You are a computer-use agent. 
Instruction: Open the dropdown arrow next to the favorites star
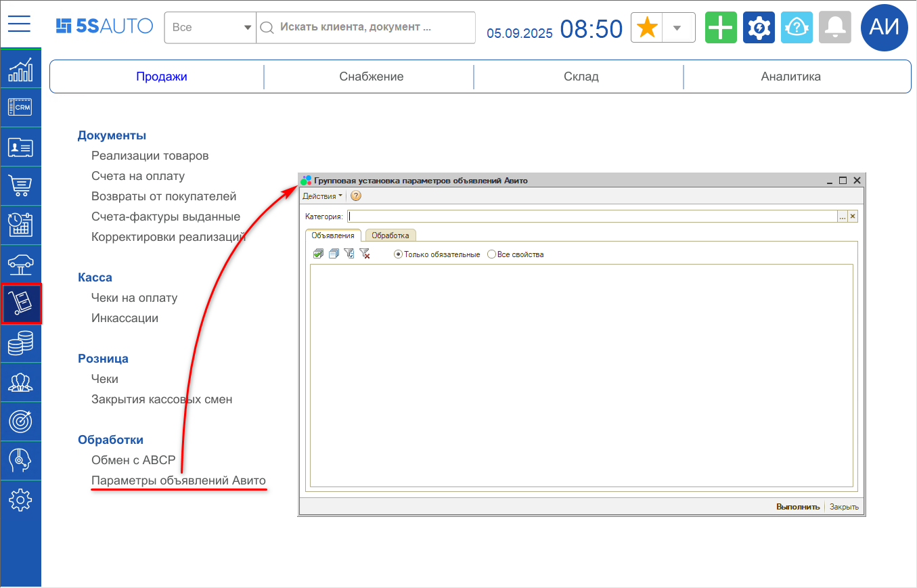[677, 28]
